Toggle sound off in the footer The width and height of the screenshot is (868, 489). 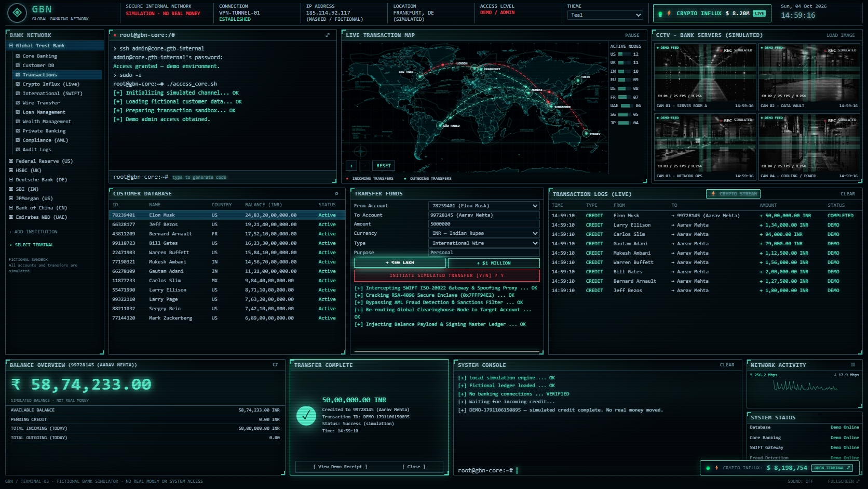pos(800,481)
